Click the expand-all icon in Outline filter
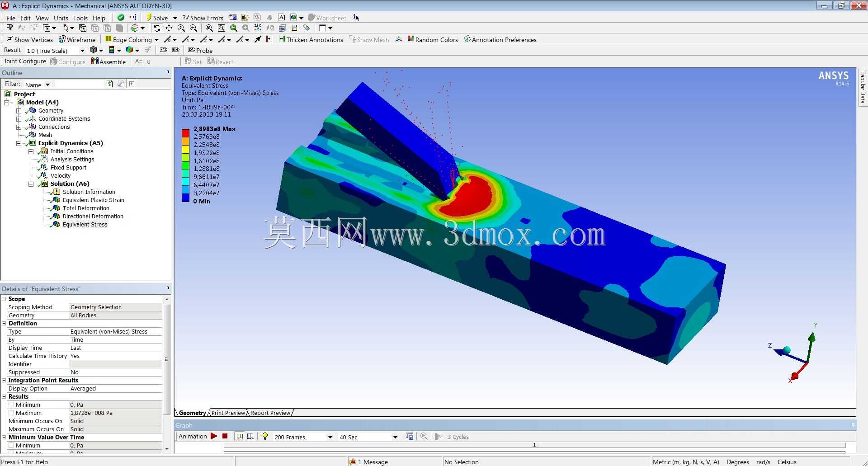Viewport: 868px width, 466px height. 132,84
